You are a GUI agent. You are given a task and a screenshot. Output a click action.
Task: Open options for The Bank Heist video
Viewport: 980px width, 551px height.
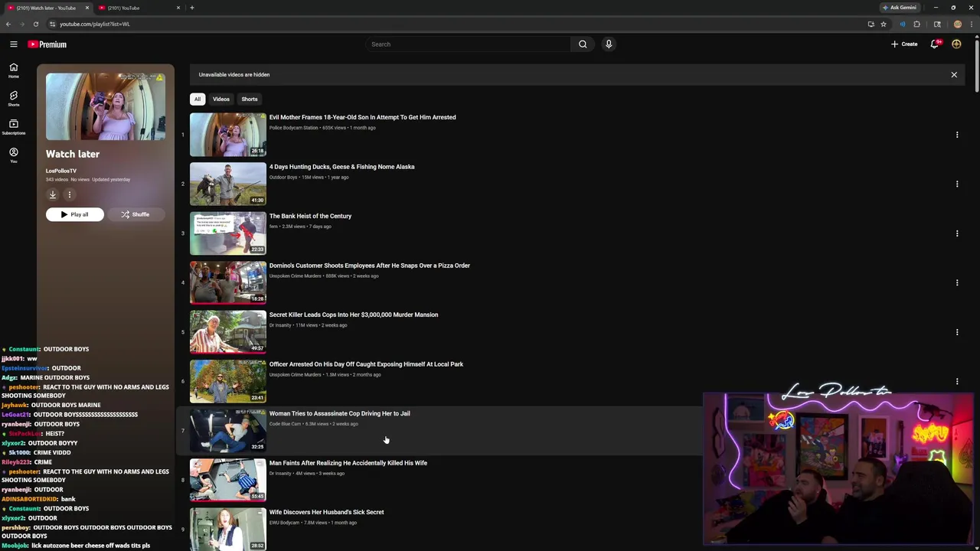point(957,233)
